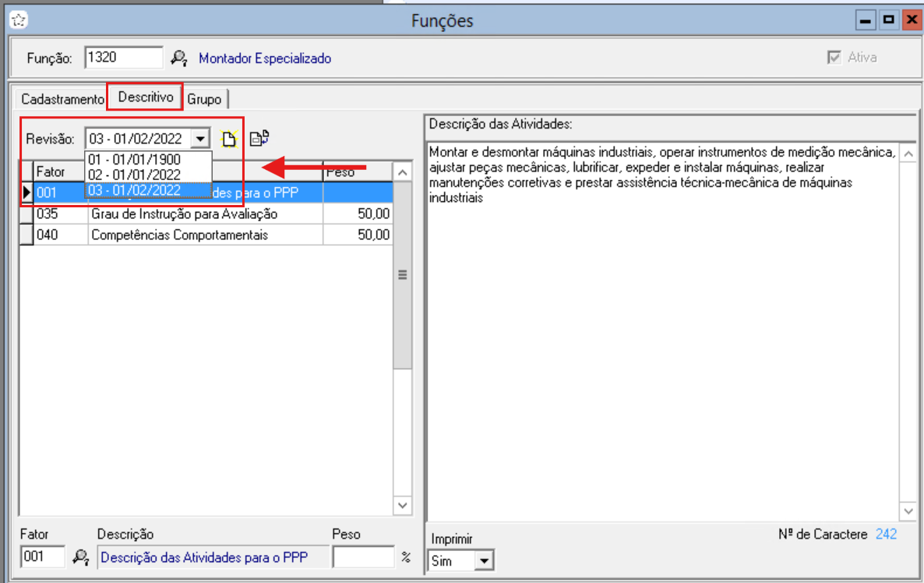Click the search icon next to Função field
This screenshot has height=583, width=924.
coord(179,58)
